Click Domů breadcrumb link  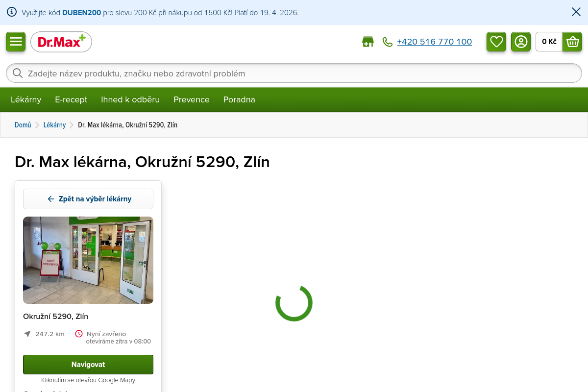pyautogui.click(x=23, y=125)
